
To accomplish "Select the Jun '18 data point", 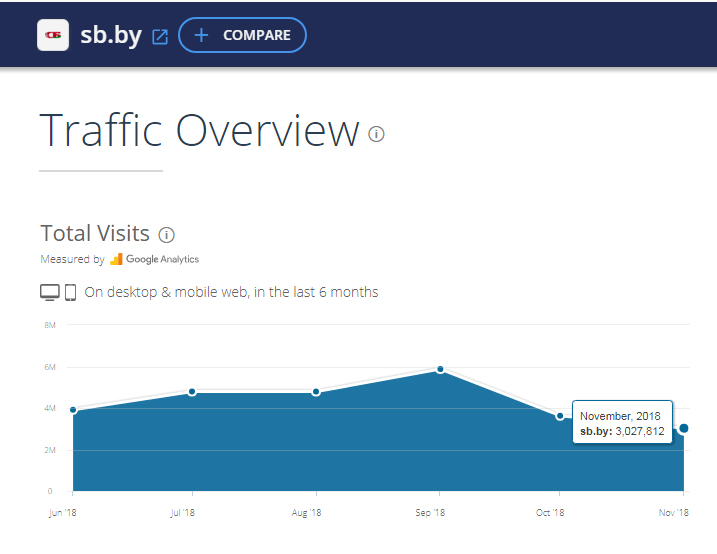I will click(x=73, y=410).
